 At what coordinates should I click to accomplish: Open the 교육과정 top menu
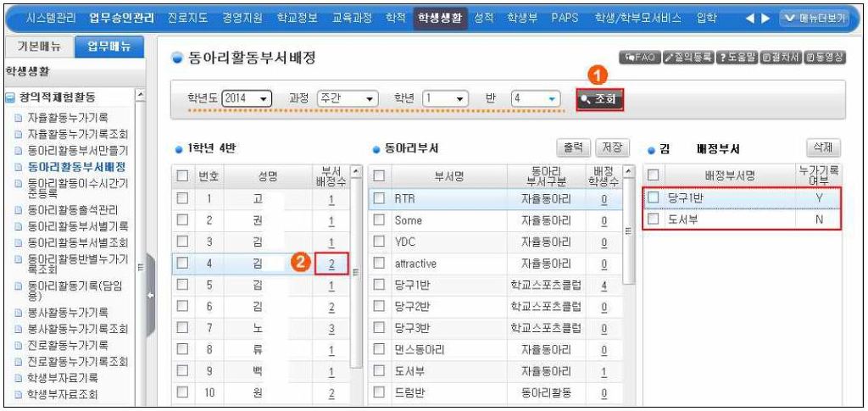[352, 19]
